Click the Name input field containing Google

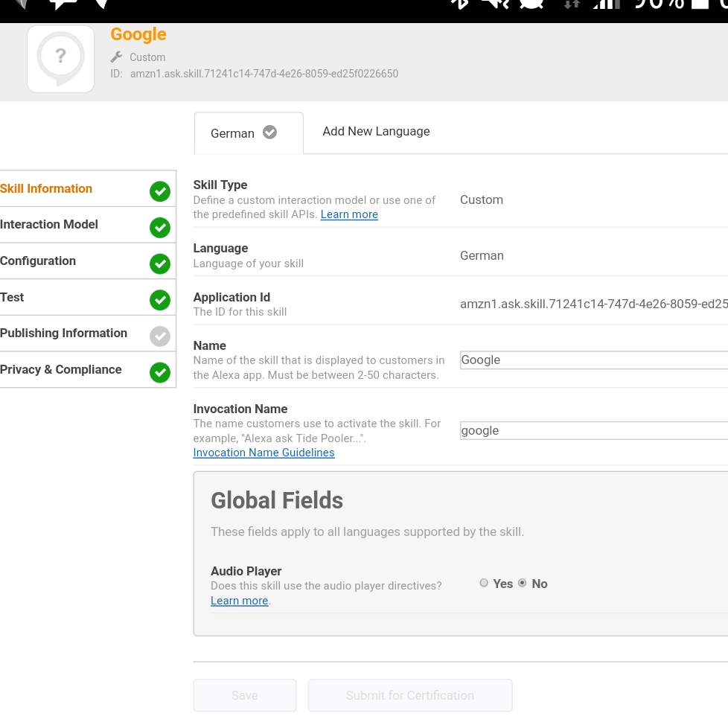[593, 360]
